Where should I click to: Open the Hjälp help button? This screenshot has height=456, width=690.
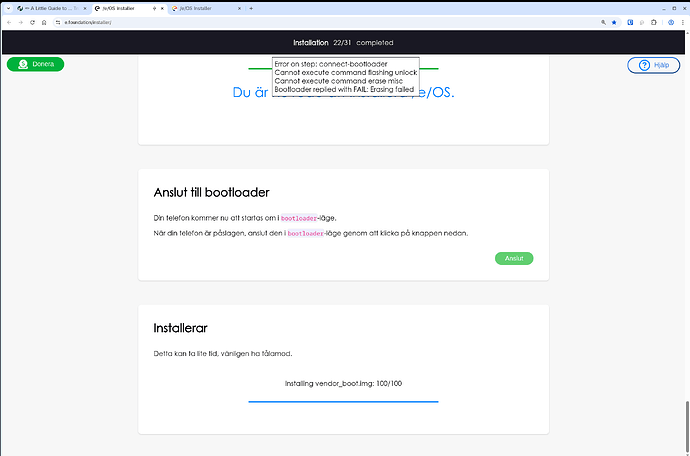653,65
